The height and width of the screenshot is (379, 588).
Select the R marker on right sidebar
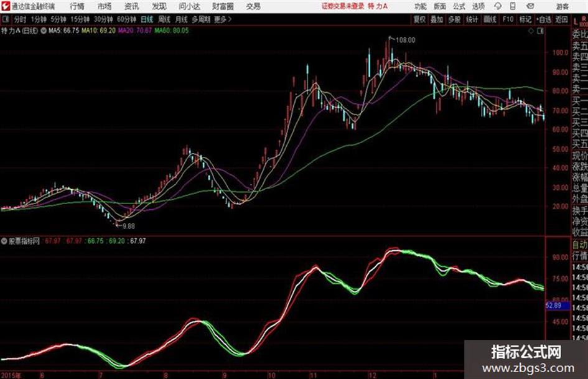coord(584,19)
